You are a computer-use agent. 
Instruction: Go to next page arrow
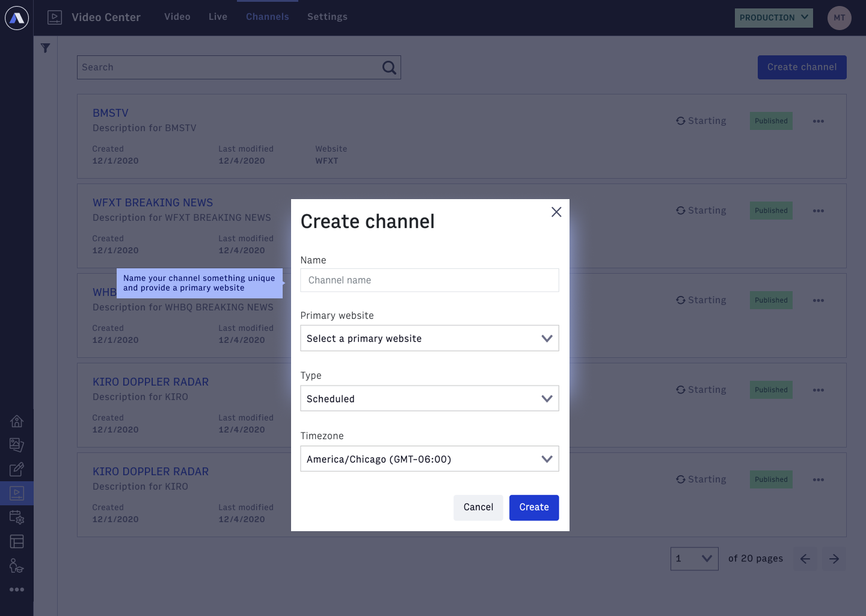click(x=834, y=559)
